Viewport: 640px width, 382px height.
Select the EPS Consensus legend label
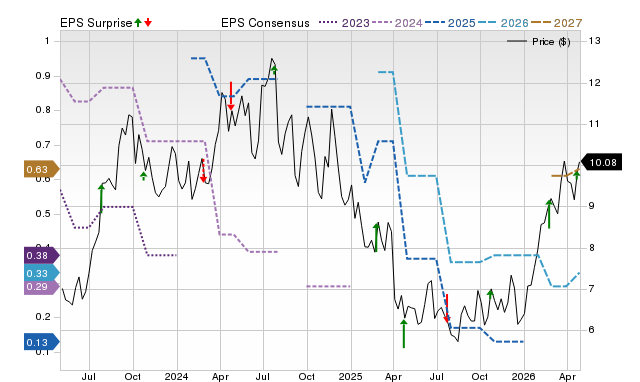tap(265, 23)
